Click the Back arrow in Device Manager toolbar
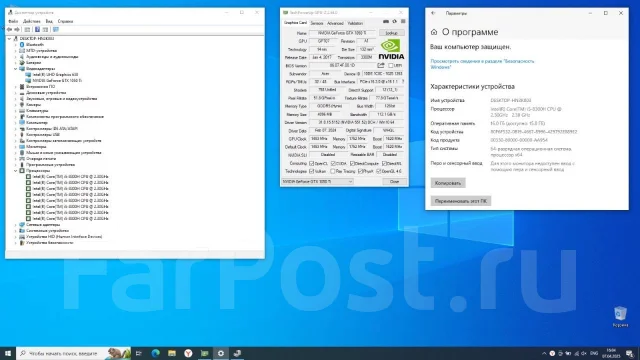Screen dimensions: 640x360 (9, 29)
